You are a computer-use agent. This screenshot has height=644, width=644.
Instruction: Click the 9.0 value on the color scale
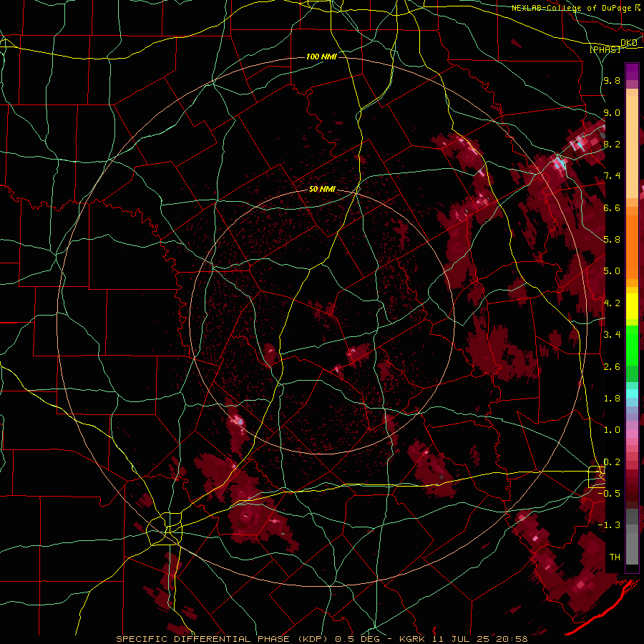coord(612,112)
